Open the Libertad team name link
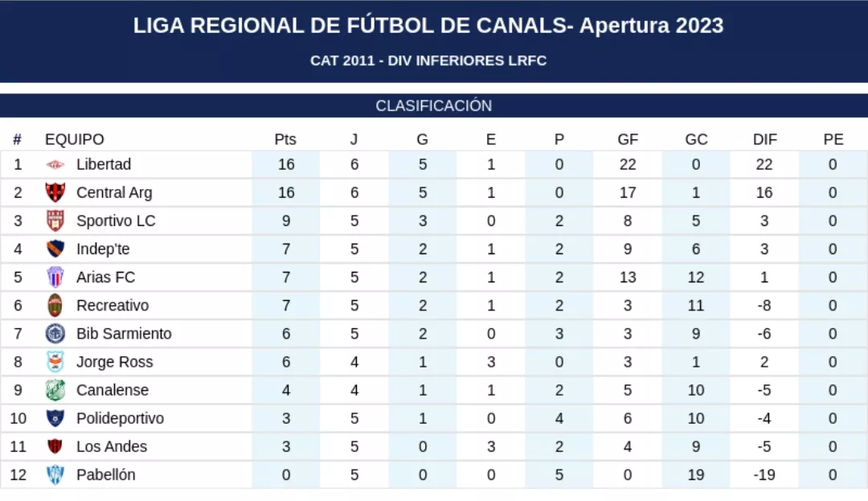The width and height of the screenshot is (868, 501). (x=104, y=165)
